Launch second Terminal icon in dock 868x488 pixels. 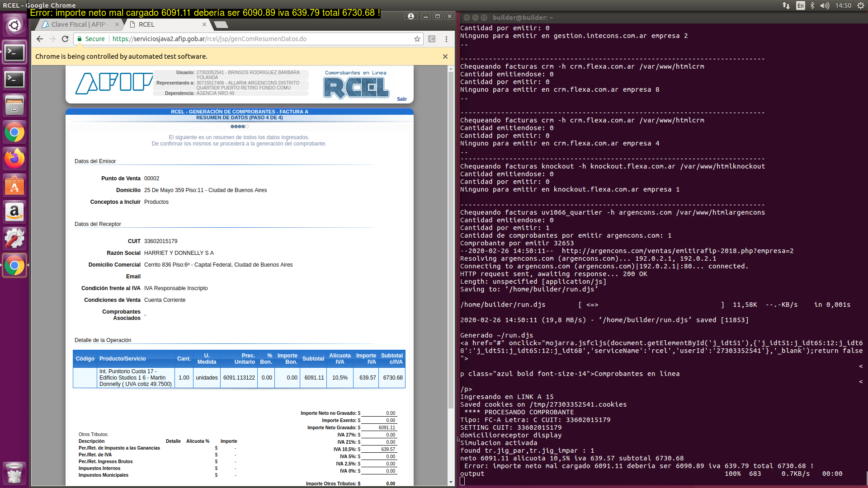pos(14,79)
